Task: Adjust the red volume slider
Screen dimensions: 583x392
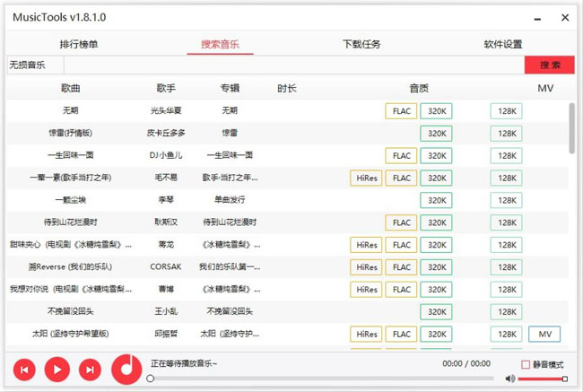Action: pyautogui.click(x=543, y=379)
